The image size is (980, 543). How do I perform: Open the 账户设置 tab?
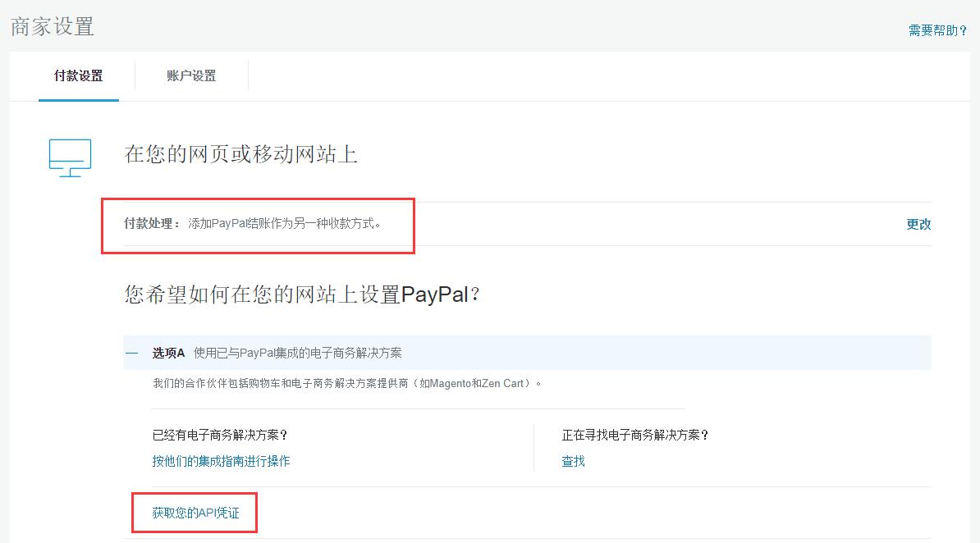191,76
